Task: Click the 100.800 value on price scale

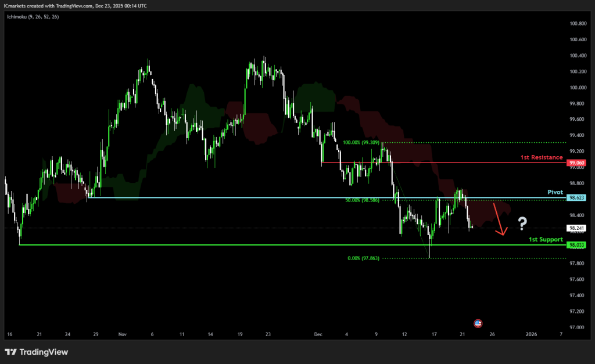Action: pyautogui.click(x=577, y=24)
